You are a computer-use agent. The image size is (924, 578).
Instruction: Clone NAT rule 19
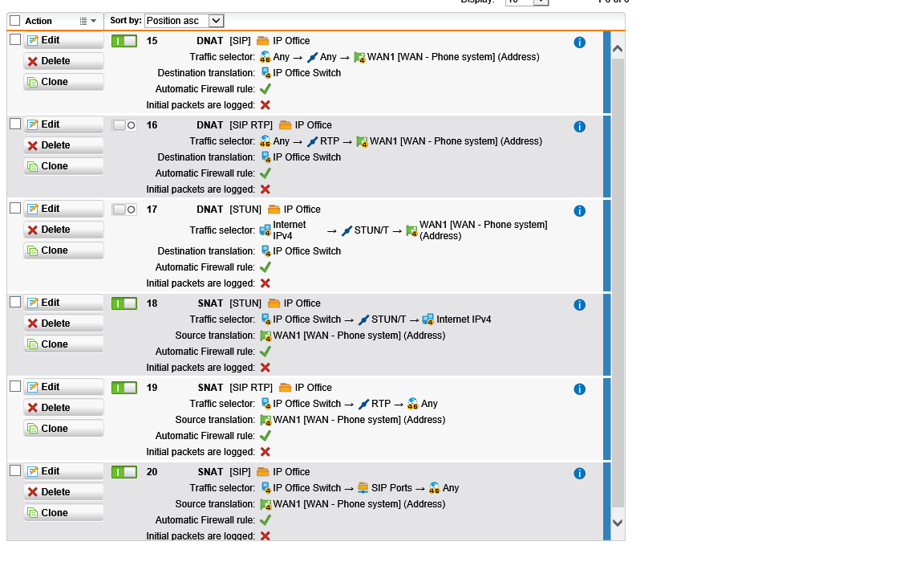pyautogui.click(x=63, y=428)
